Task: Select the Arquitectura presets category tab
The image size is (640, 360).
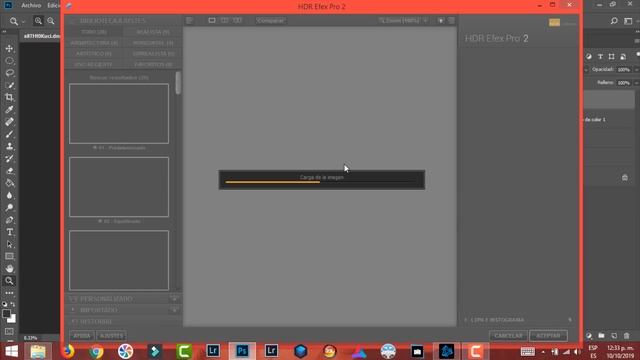Action: tap(94, 43)
